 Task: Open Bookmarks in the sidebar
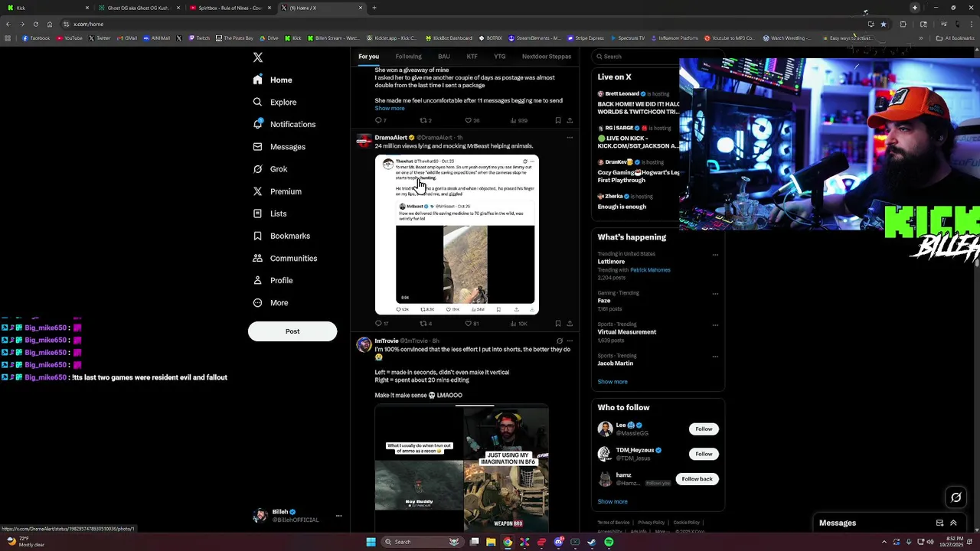[281, 236]
